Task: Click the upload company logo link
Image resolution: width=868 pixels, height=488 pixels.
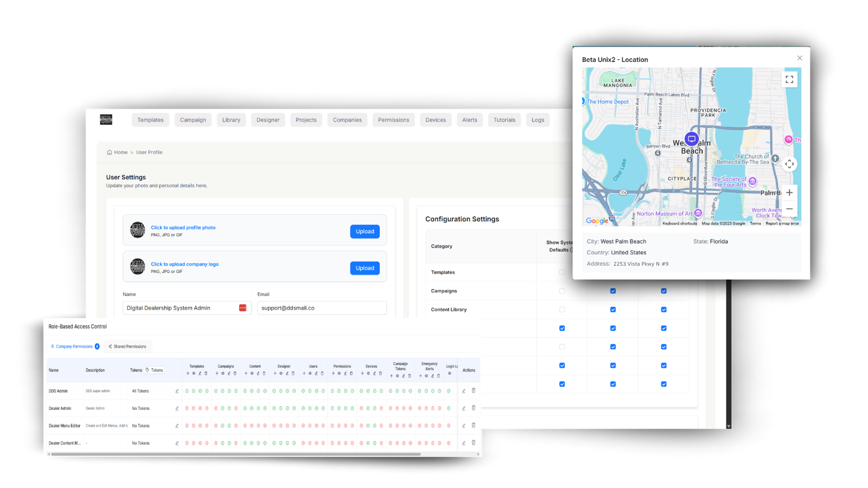Action: [x=184, y=264]
